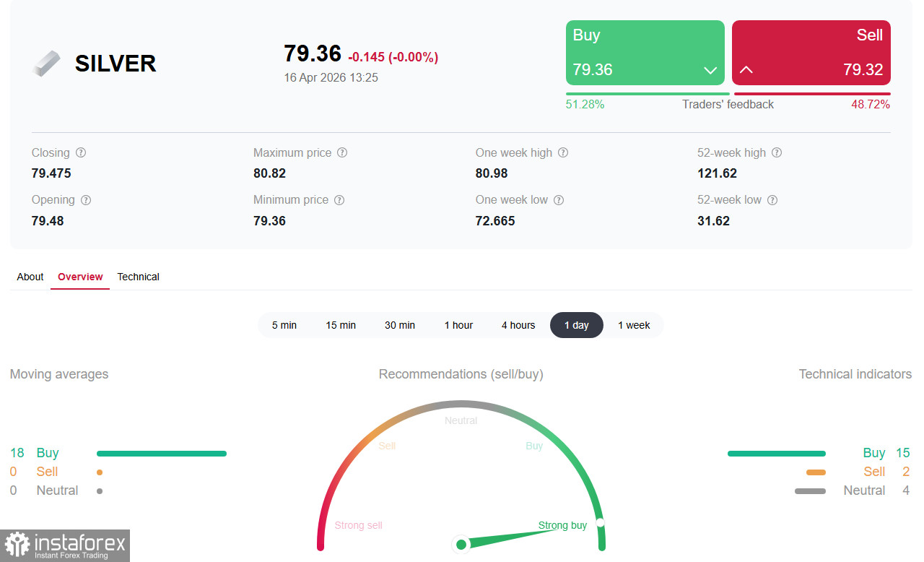Screen dimensions: 924x562
Task: Buy silver at 79.36
Action: click(x=645, y=53)
